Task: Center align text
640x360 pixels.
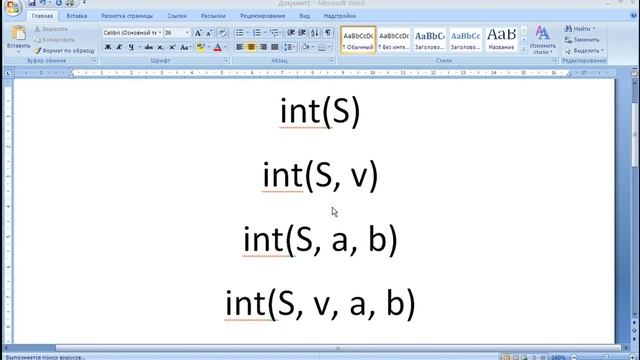Action: (251, 47)
